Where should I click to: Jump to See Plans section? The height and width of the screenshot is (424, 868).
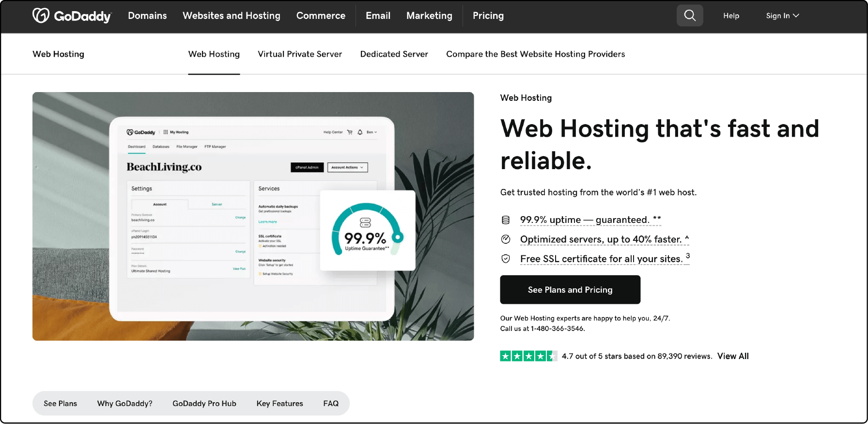click(60, 403)
